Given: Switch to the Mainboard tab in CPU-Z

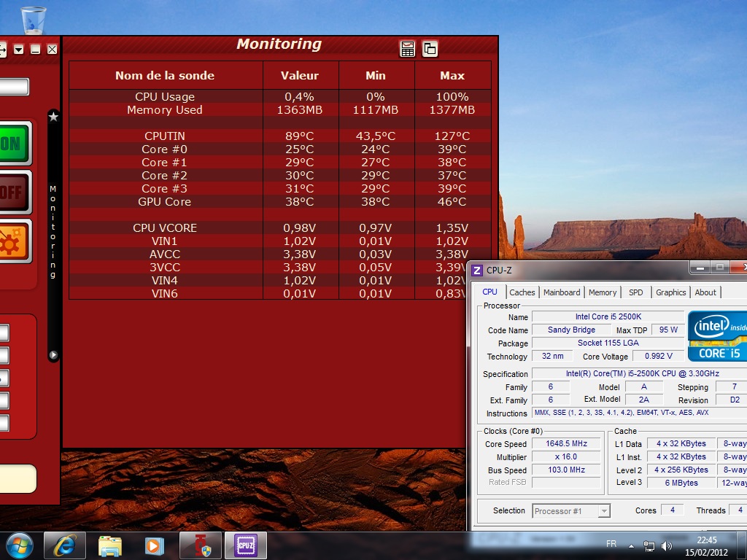Looking at the screenshot, I should coord(562,292).
